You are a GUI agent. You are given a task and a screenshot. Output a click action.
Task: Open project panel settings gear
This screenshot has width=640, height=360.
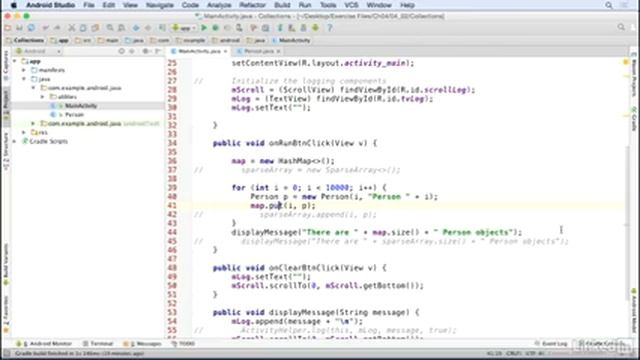point(145,51)
